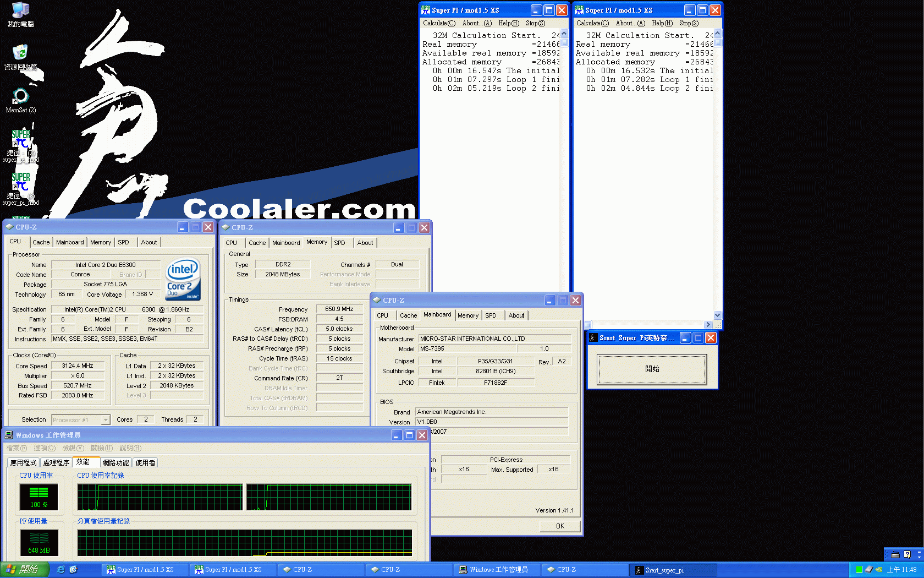
Task: Click scroll down arrow in right Super PI
Action: click(717, 315)
